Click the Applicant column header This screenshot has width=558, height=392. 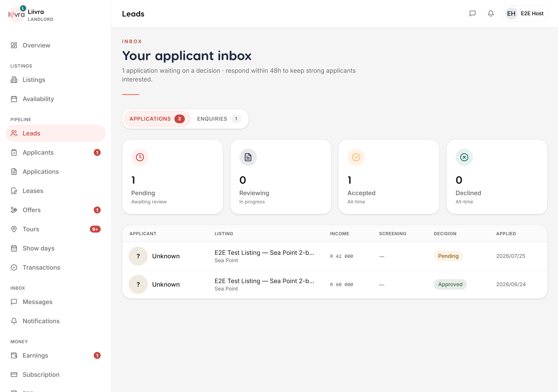pos(143,234)
